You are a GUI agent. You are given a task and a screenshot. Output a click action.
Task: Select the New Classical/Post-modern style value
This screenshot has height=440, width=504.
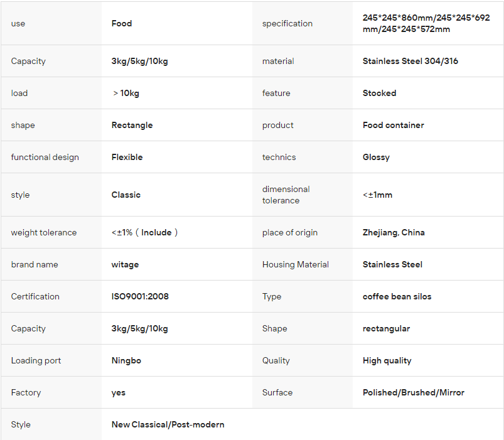click(x=168, y=424)
